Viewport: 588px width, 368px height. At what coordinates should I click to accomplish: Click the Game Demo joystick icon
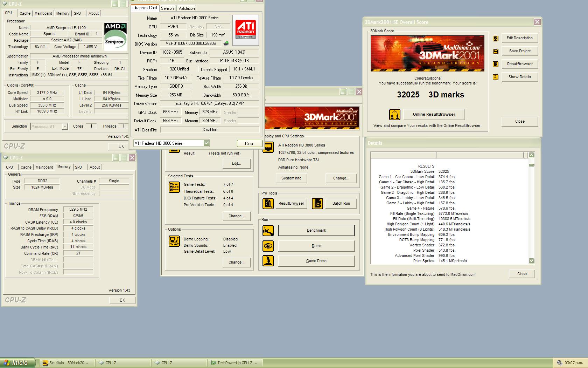coord(268,261)
